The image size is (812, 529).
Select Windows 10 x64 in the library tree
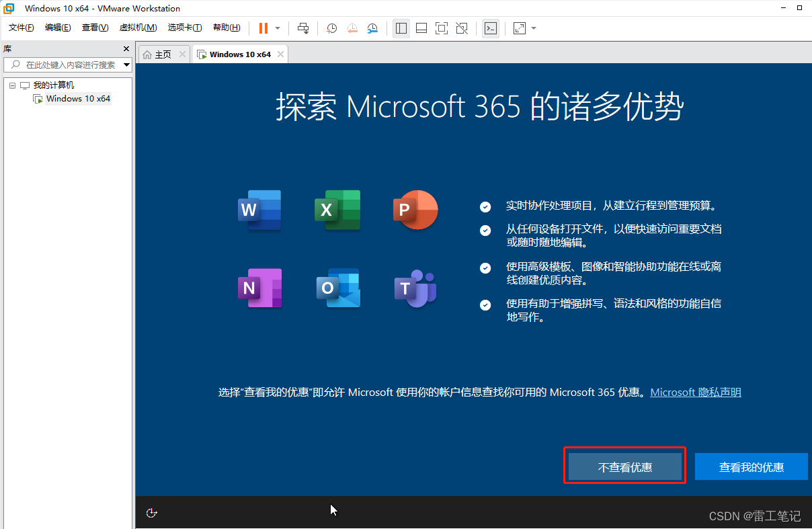click(x=78, y=99)
